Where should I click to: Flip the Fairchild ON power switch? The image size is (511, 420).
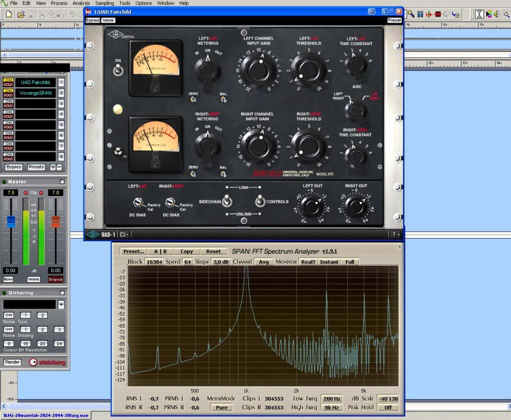pos(118,70)
